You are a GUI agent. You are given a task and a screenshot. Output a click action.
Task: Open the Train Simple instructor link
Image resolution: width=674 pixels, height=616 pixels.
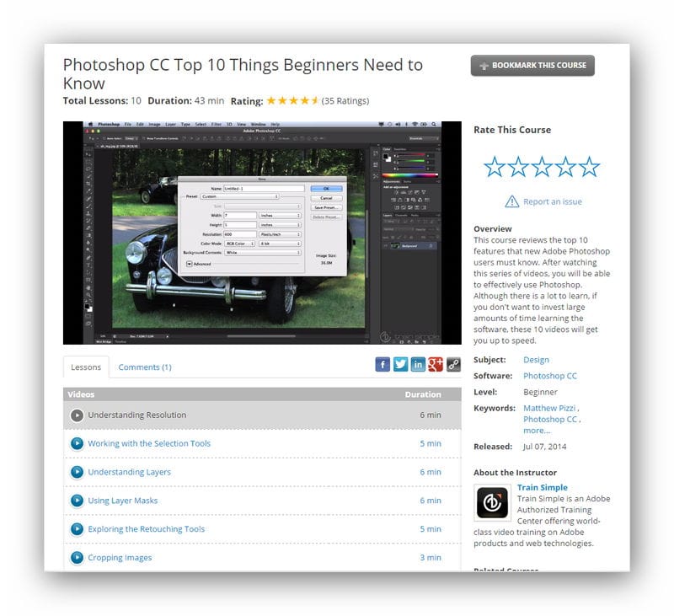click(542, 487)
